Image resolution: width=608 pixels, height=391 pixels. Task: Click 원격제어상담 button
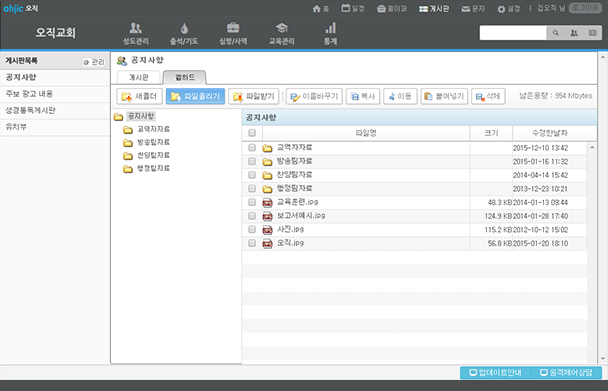point(567,373)
